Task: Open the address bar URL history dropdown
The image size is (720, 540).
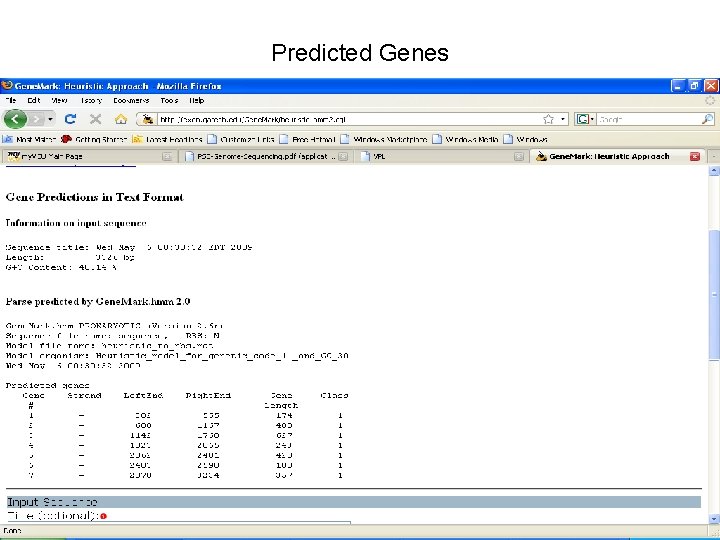Action: coord(563,119)
